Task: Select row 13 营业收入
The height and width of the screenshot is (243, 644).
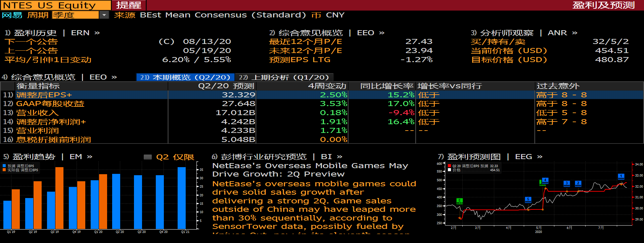Action: (x=322, y=113)
